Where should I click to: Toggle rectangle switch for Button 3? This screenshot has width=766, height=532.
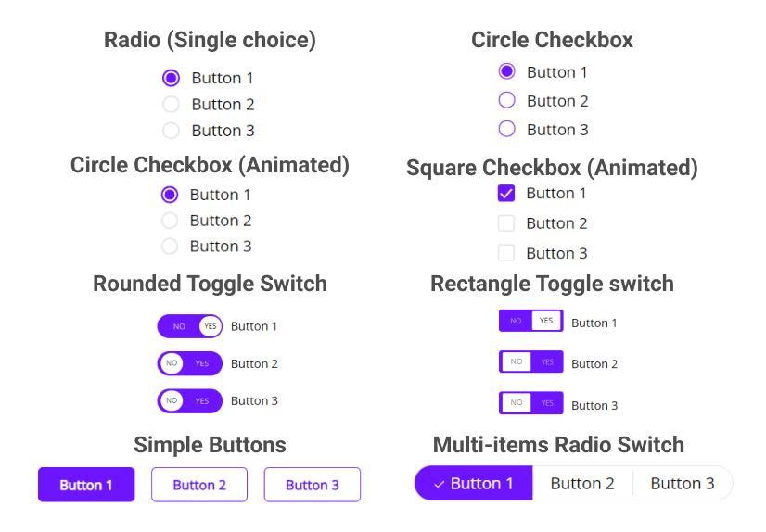pos(531,402)
